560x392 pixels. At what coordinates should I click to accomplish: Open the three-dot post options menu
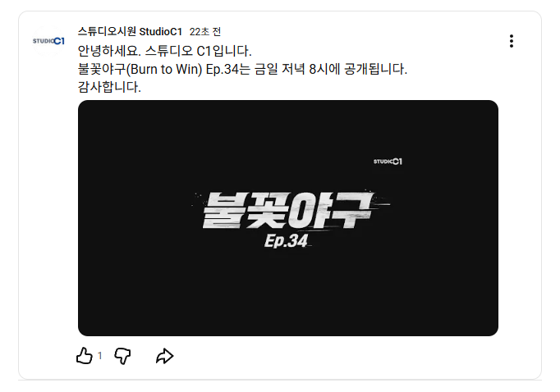coord(512,41)
